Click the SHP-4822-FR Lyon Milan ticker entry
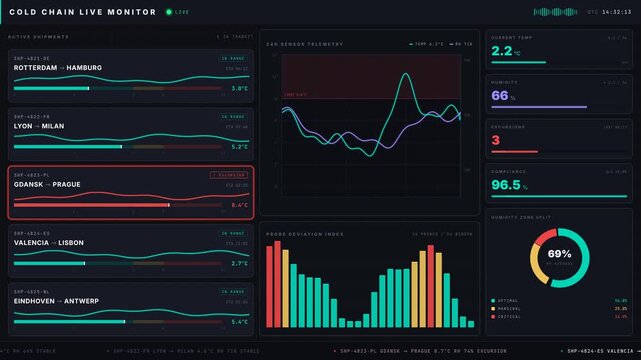The image size is (641, 360). (183, 351)
